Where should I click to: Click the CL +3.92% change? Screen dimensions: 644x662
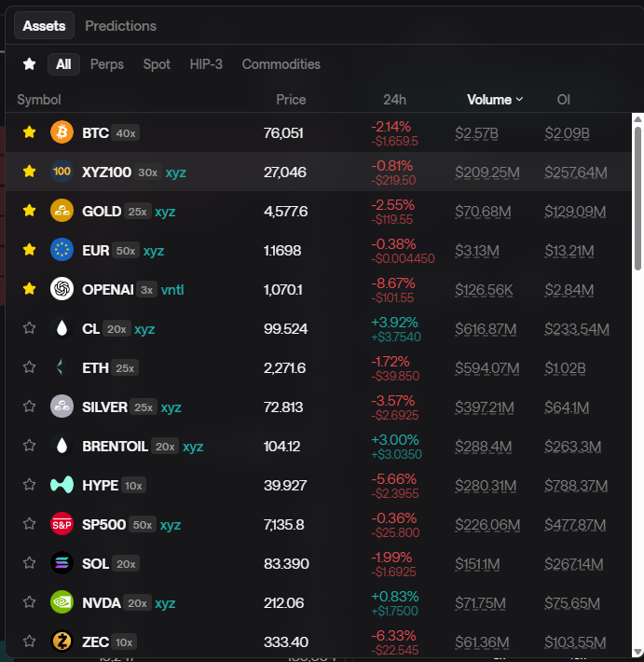pyautogui.click(x=394, y=322)
